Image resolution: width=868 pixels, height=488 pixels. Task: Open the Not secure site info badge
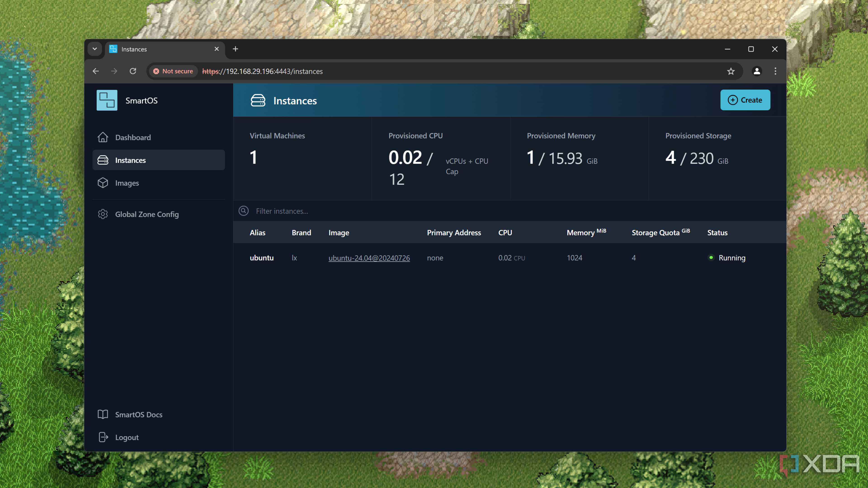click(173, 71)
